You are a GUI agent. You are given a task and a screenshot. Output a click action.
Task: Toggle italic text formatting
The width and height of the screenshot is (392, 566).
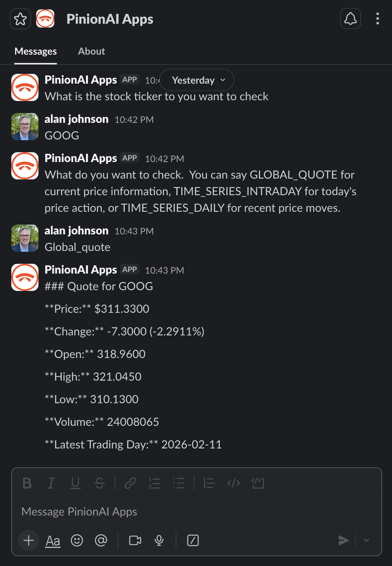coord(51,483)
